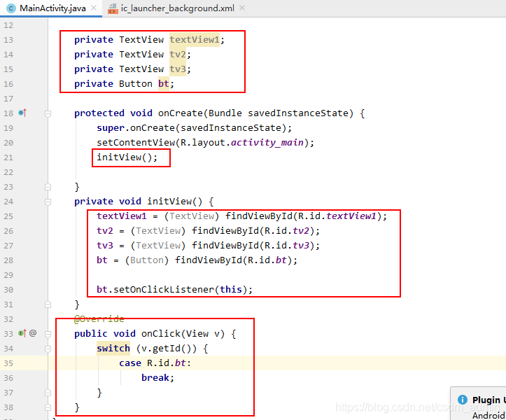Click the info icon in the Plugin notification
This screenshot has width=506, height=420.
[x=463, y=400]
